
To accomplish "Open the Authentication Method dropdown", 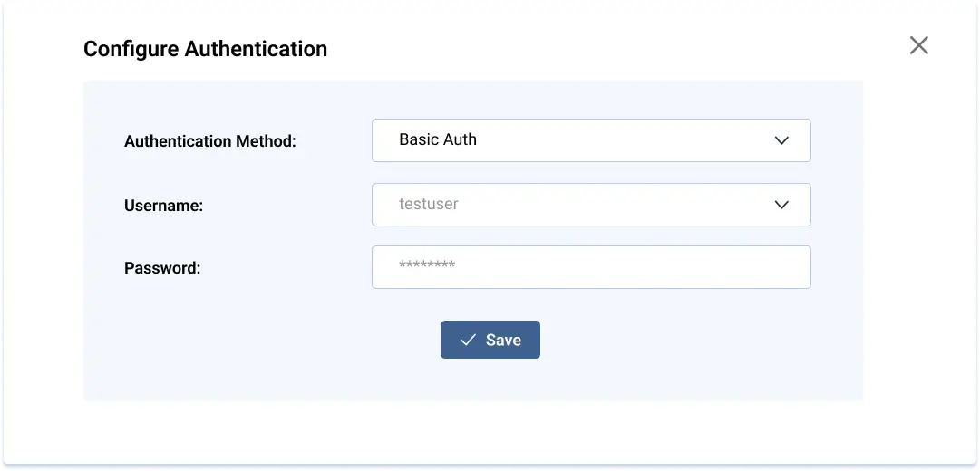I will (590, 140).
